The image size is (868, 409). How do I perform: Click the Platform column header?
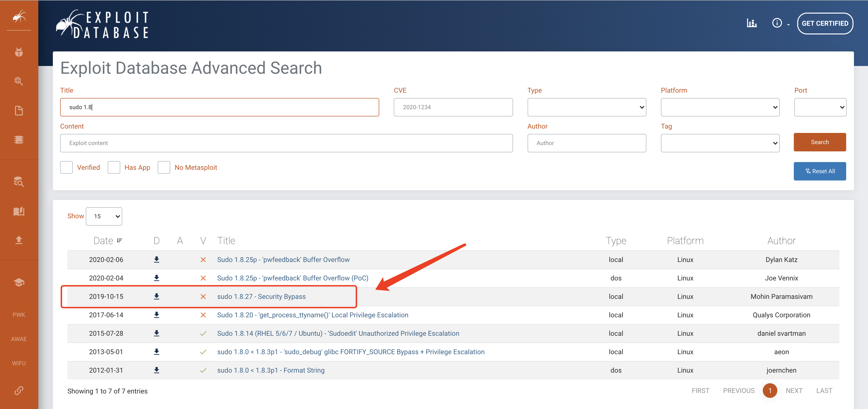click(685, 241)
